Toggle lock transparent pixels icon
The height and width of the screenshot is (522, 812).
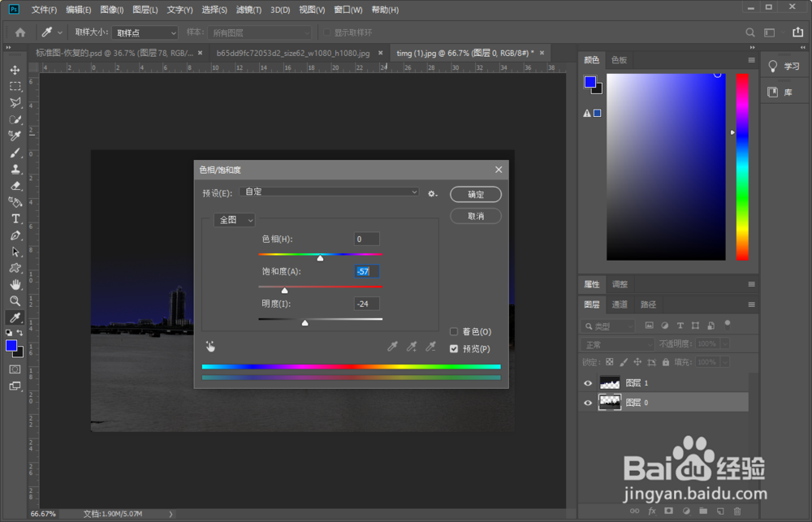[x=610, y=362]
